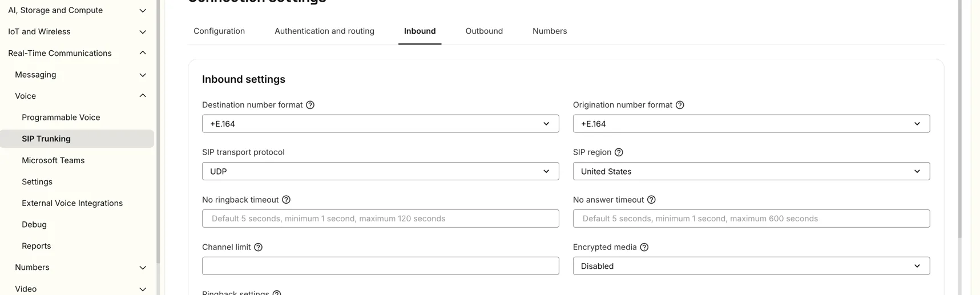Viewport: 980px width, 295px height.
Task: Focus No ringback timeout input field
Action: pyautogui.click(x=380, y=219)
